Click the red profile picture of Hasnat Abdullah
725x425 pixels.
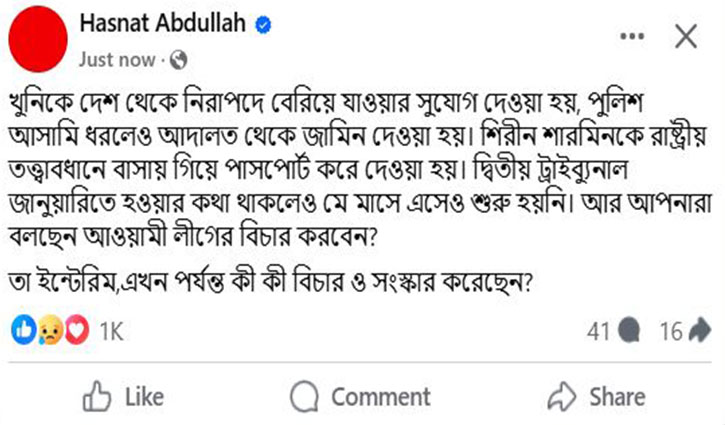tap(35, 38)
